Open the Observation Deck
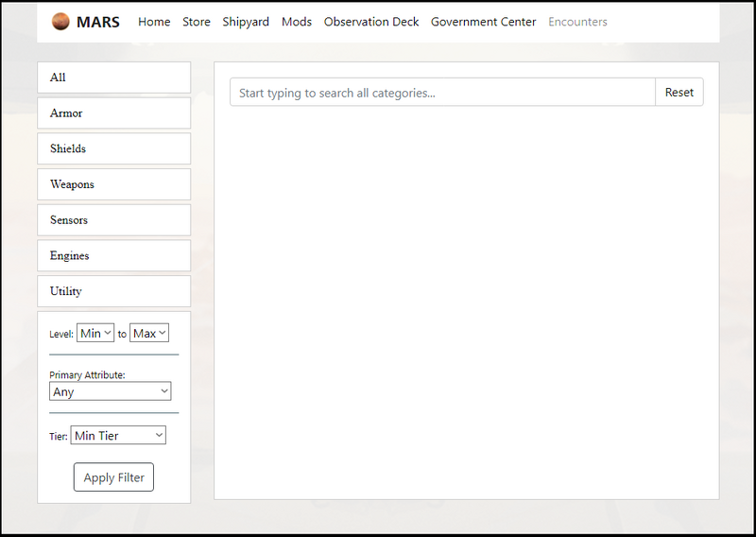The image size is (756, 537). (x=371, y=22)
